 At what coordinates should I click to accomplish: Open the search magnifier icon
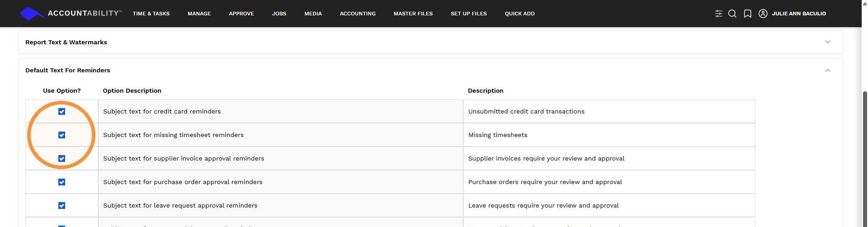732,14
